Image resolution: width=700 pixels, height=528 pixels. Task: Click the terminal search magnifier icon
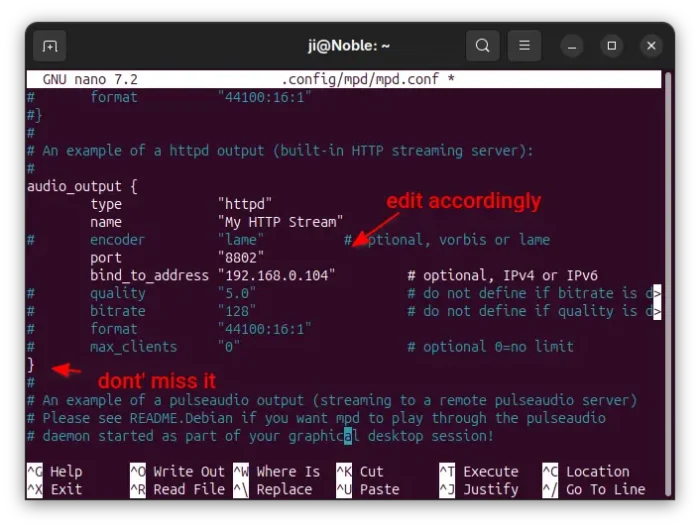tap(482, 46)
